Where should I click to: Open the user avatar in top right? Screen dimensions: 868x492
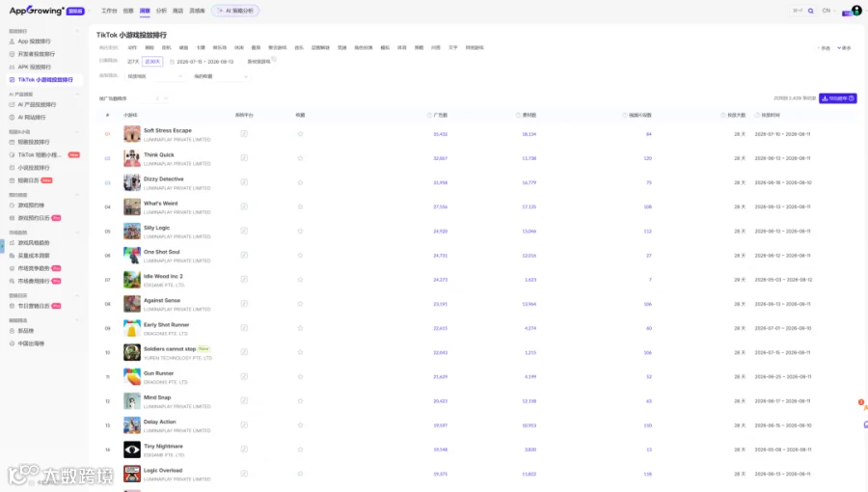pyautogui.click(x=856, y=11)
